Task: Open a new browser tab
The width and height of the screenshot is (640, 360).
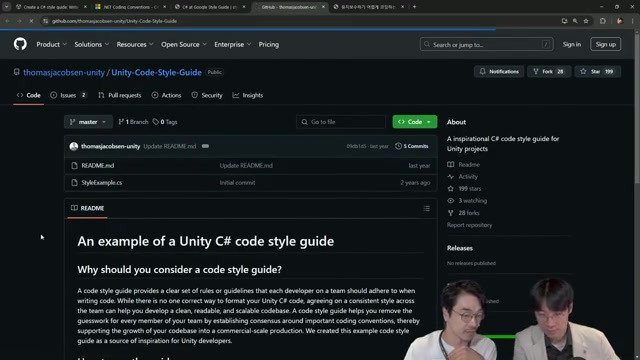Action: (x=414, y=7)
